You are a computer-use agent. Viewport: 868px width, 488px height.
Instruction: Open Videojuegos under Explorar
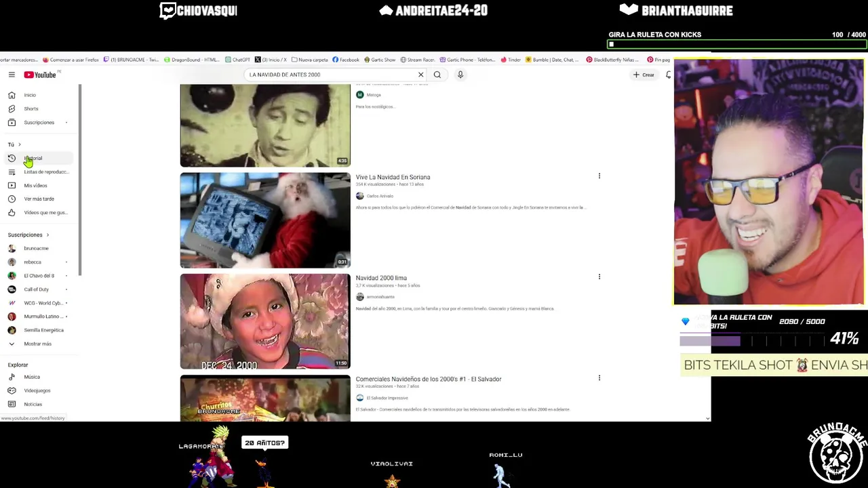coord(39,390)
